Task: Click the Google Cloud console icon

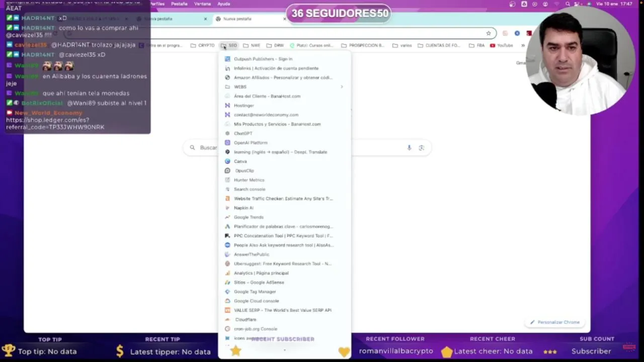Action: click(x=227, y=301)
